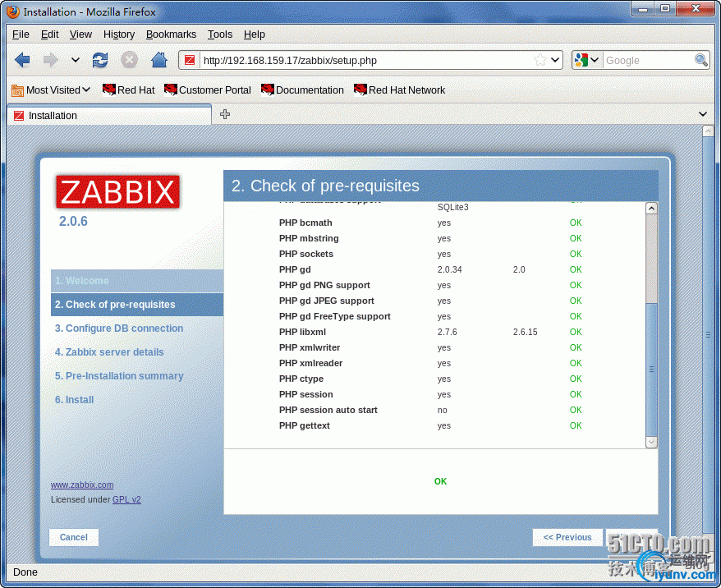
Task: Click the Firefox icon in title bar
Action: pos(13,11)
